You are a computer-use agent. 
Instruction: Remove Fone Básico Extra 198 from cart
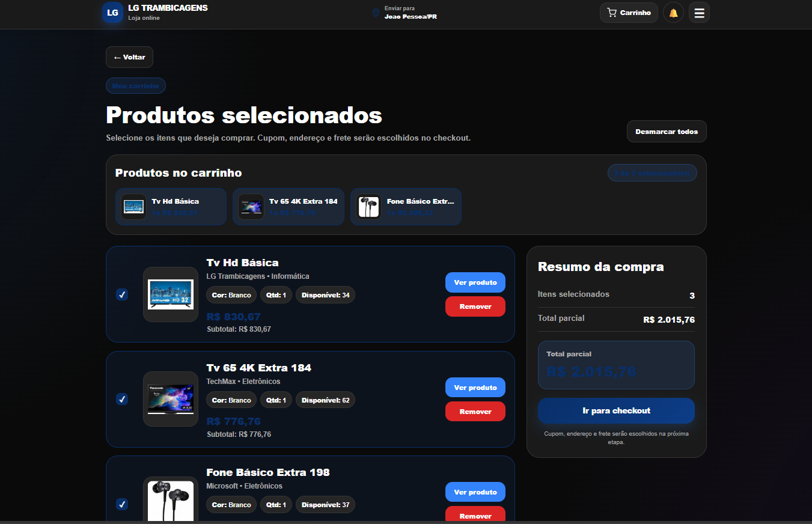[x=475, y=515]
